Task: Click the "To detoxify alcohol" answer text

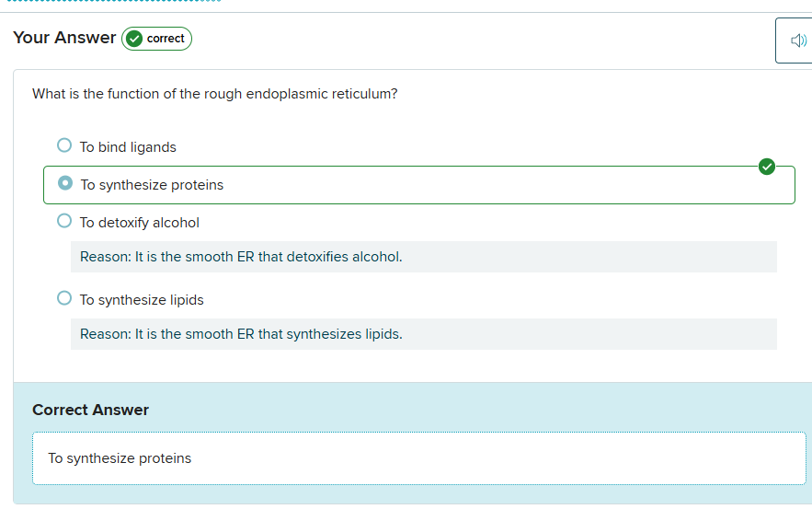Action: point(139,223)
